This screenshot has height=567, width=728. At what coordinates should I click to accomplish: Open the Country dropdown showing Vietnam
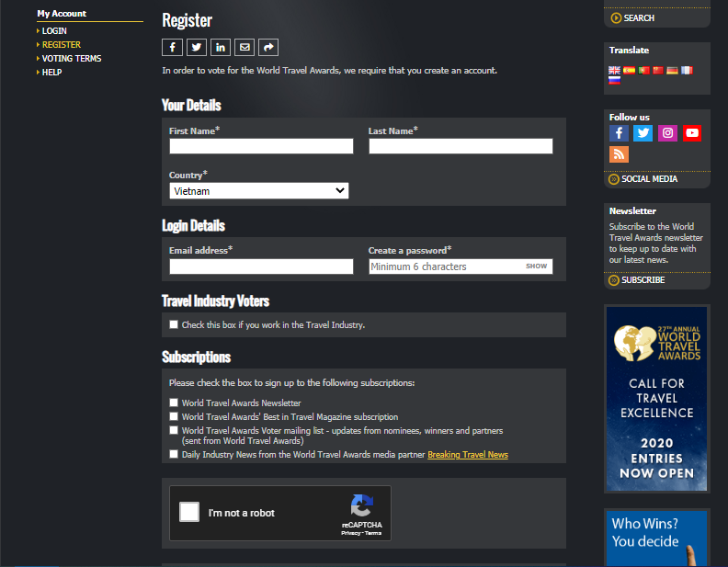click(259, 191)
